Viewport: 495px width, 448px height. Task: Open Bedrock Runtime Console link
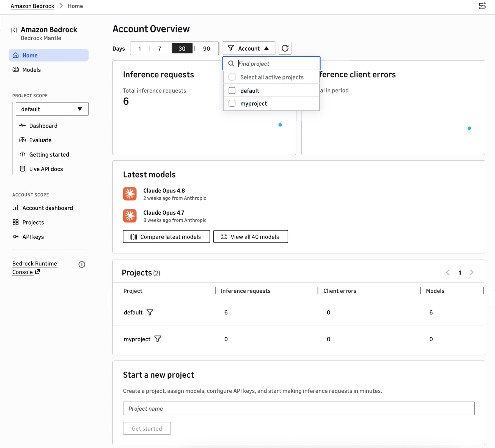tap(34, 268)
